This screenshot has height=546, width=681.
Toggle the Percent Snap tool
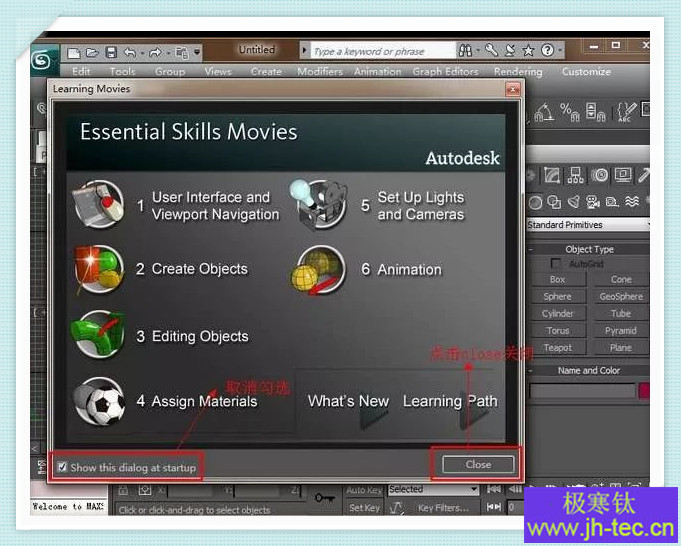pos(569,113)
